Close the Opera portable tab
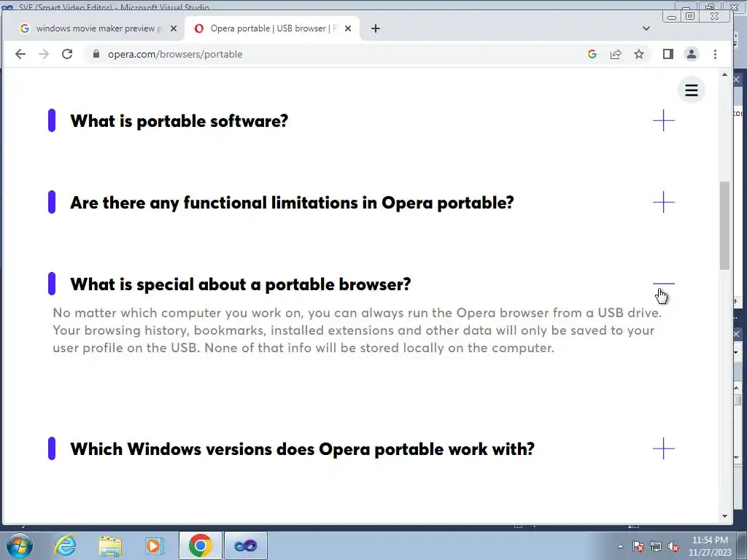 click(348, 28)
